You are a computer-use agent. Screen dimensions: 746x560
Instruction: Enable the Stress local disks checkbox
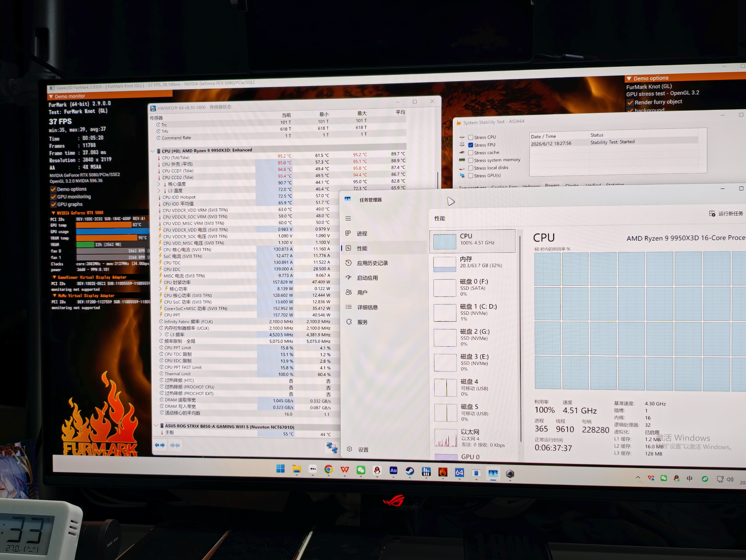(x=471, y=168)
